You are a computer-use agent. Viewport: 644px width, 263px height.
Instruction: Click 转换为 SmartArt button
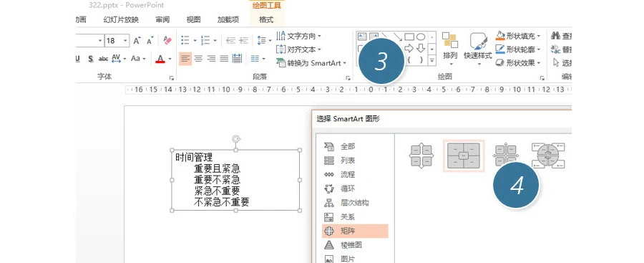pyautogui.click(x=311, y=63)
